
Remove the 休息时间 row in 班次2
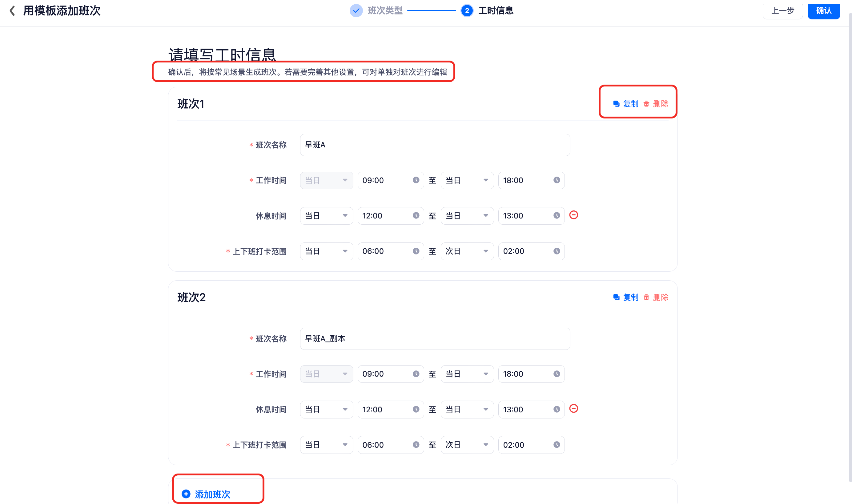(573, 409)
